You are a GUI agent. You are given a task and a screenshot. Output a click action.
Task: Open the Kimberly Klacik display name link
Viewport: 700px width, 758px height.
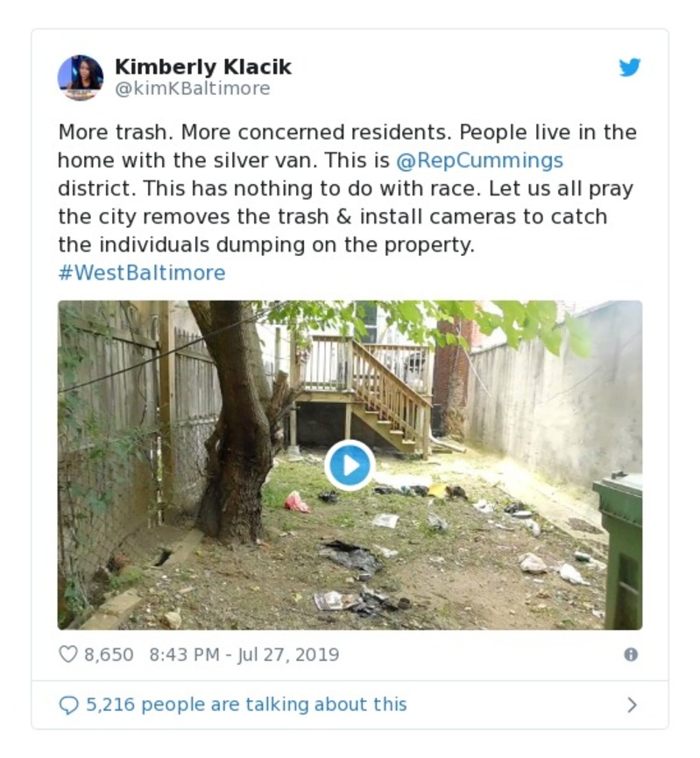[x=203, y=67]
